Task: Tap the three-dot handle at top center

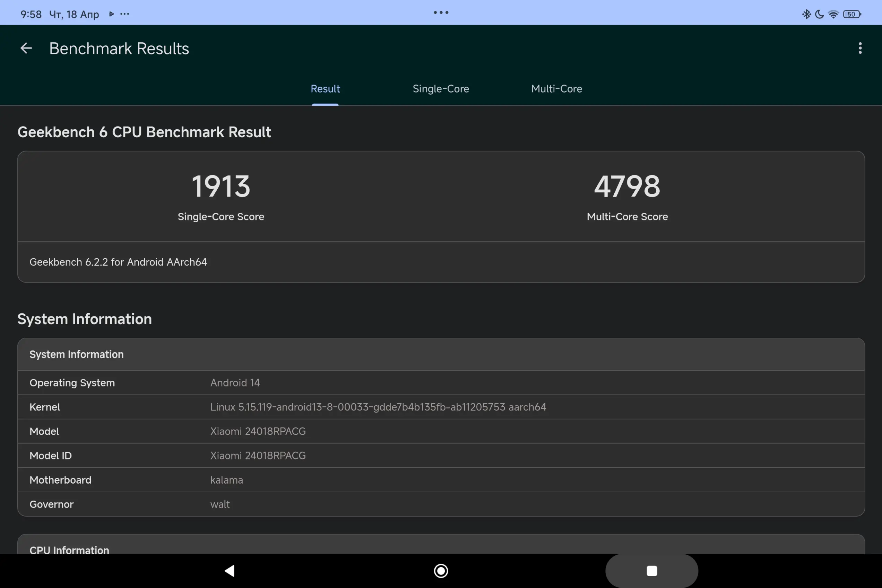Action: [441, 12]
